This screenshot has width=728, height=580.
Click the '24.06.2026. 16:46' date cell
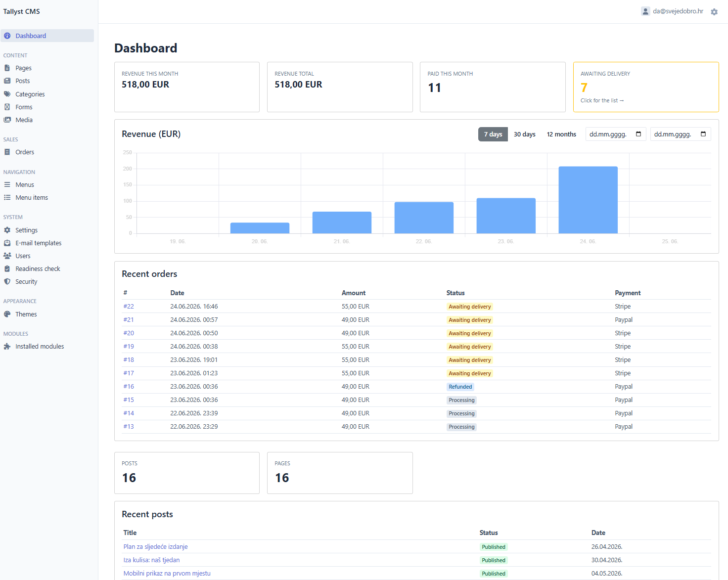tap(194, 307)
